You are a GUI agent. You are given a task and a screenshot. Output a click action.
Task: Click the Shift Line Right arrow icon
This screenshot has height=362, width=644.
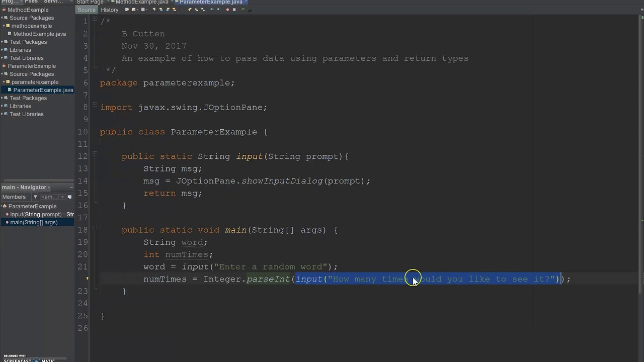point(218,10)
